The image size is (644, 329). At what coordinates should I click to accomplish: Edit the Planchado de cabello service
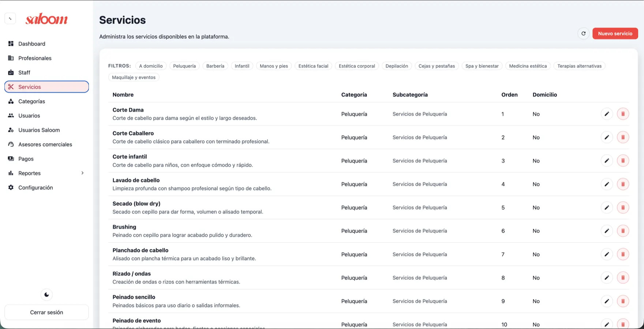[607, 254]
